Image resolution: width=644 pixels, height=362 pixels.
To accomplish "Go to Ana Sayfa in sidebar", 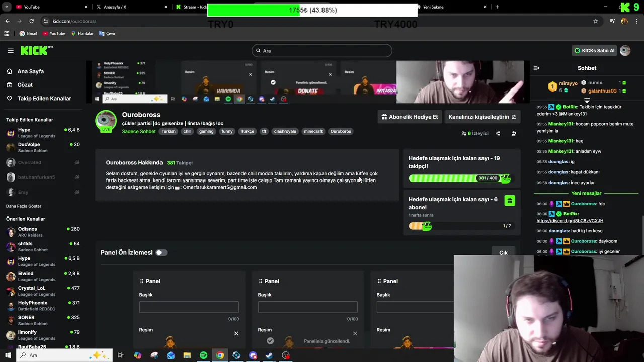I will (x=31, y=71).
